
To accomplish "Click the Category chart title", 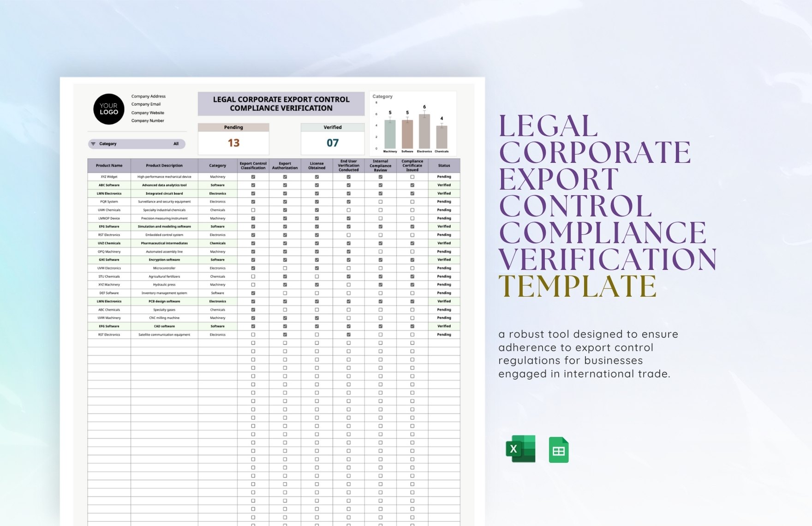I will (x=382, y=96).
